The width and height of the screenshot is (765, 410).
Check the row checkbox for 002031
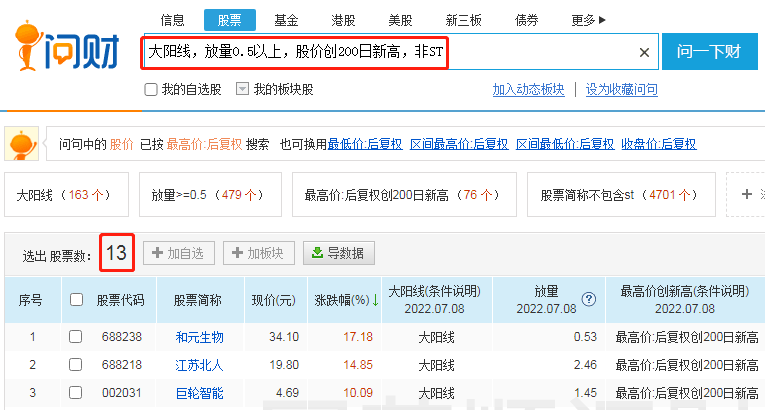click(x=76, y=392)
